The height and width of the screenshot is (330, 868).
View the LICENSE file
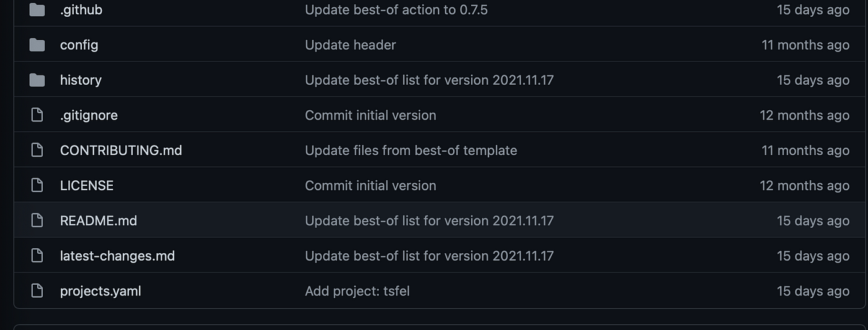point(87,186)
